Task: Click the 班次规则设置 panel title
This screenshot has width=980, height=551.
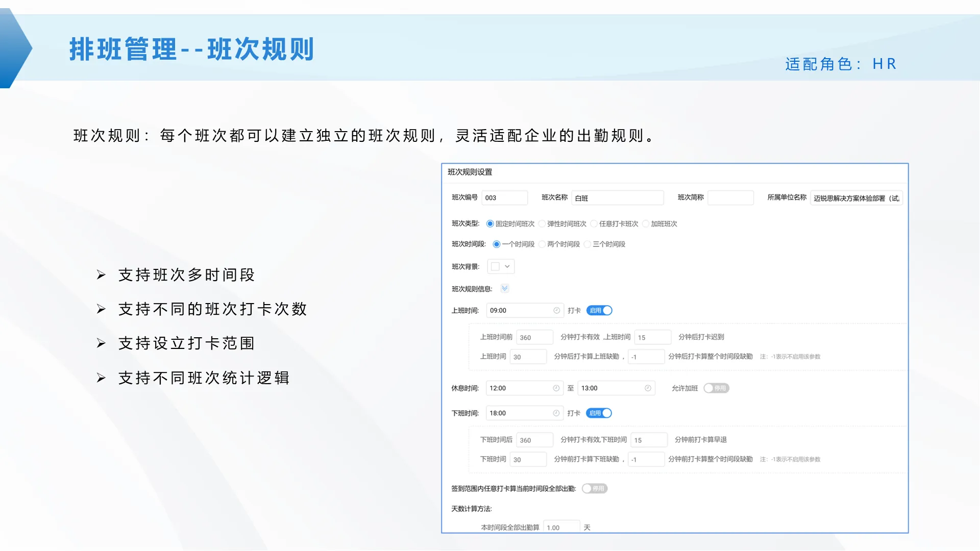Action: point(470,172)
